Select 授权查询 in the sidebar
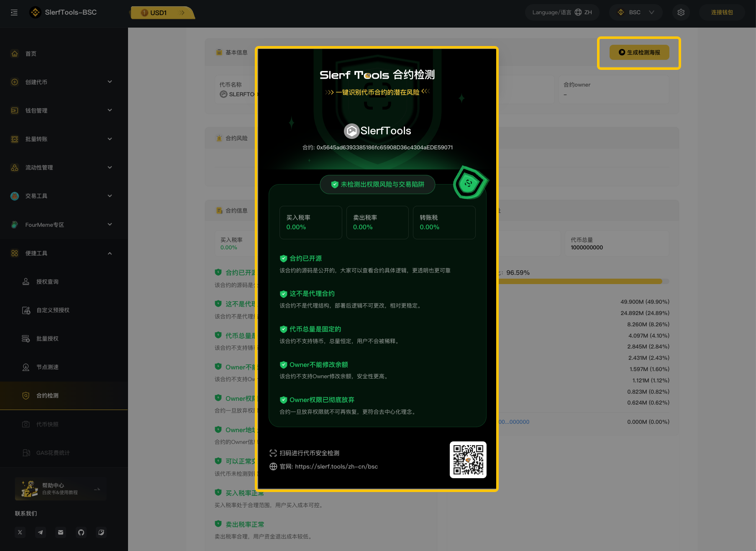 click(x=47, y=282)
